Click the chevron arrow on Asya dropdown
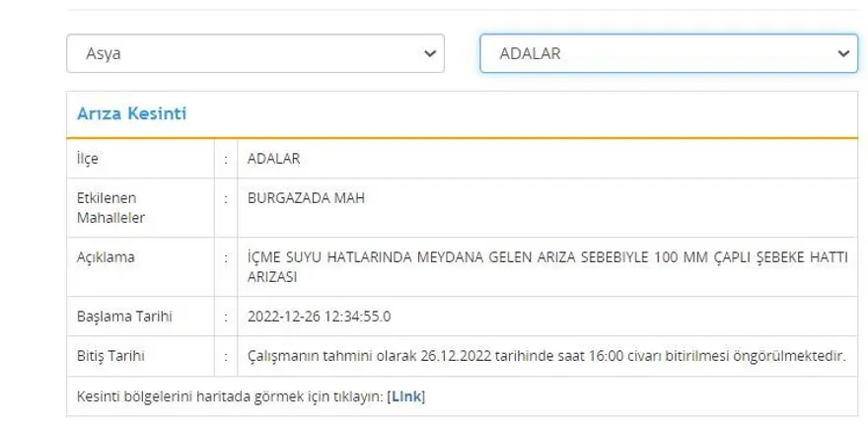 (x=428, y=54)
